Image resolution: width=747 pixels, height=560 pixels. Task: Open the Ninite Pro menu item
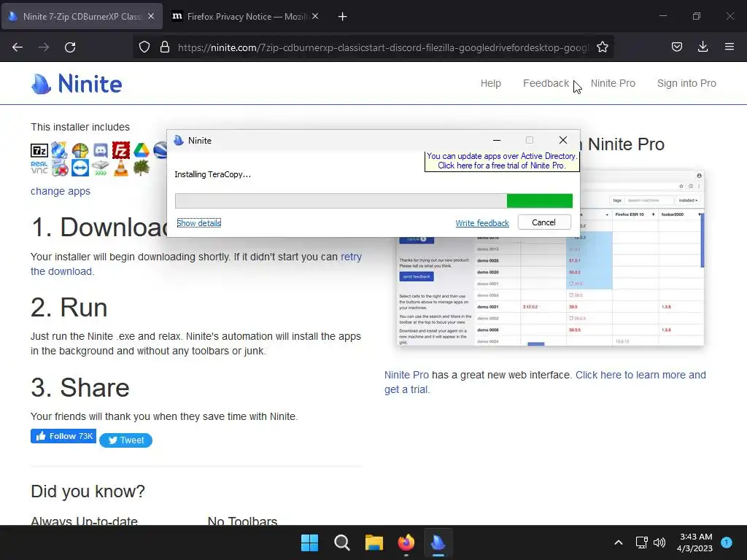[x=613, y=83]
